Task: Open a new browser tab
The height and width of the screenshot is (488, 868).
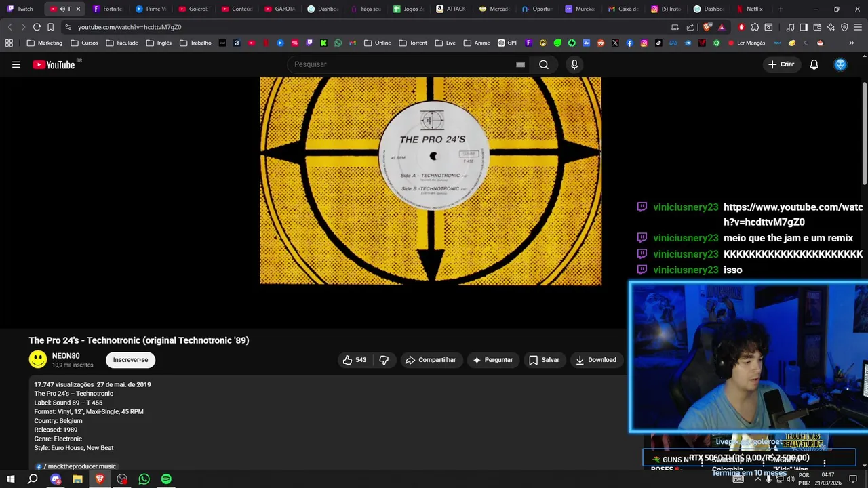Action: (x=781, y=9)
